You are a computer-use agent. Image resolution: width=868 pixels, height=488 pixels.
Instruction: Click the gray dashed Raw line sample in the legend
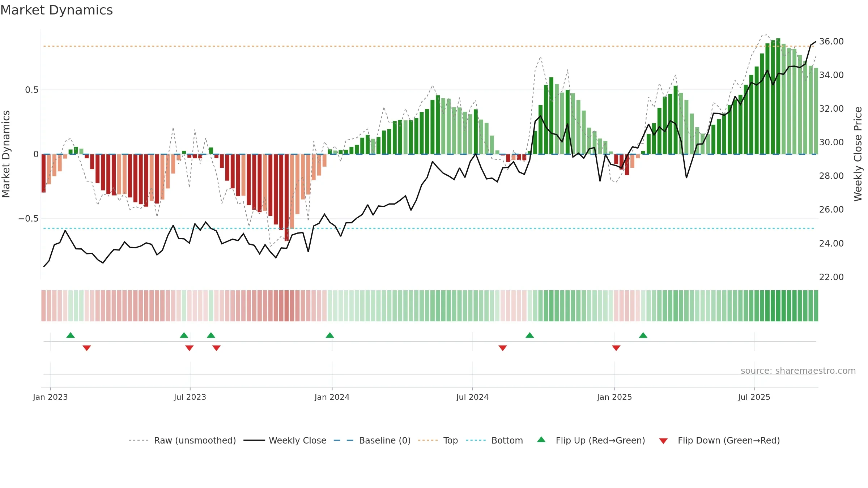(x=139, y=440)
